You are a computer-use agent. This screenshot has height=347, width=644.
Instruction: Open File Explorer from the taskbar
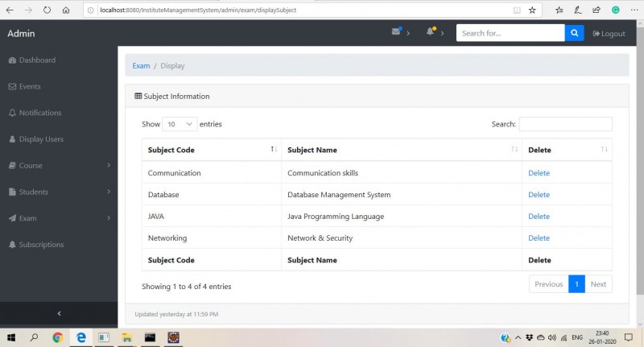[x=127, y=337]
